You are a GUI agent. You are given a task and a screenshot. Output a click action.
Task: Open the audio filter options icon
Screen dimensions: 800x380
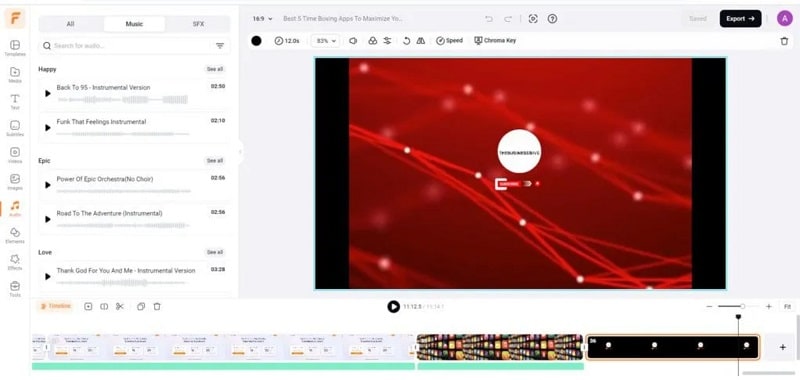[220, 46]
